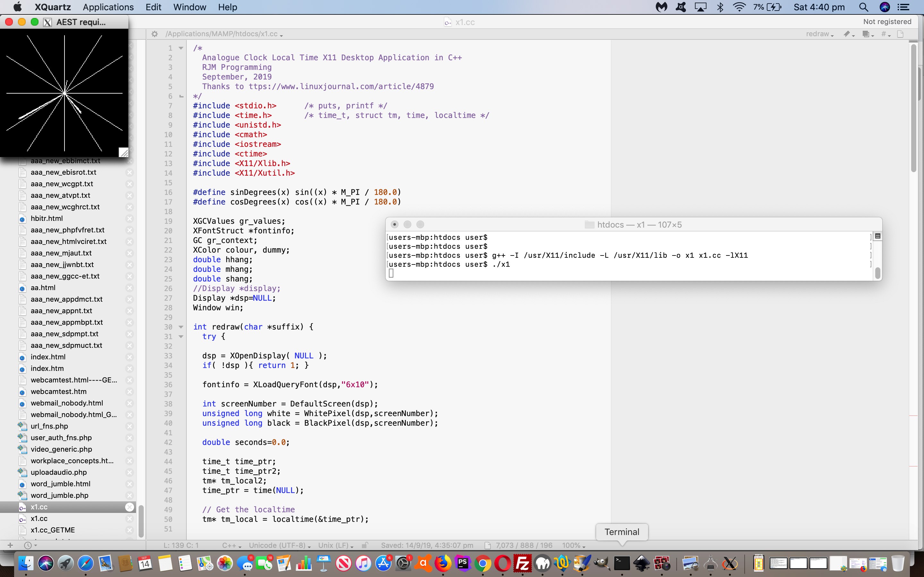
Task: Open the FileZilla dock icon
Action: (x=522, y=563)
